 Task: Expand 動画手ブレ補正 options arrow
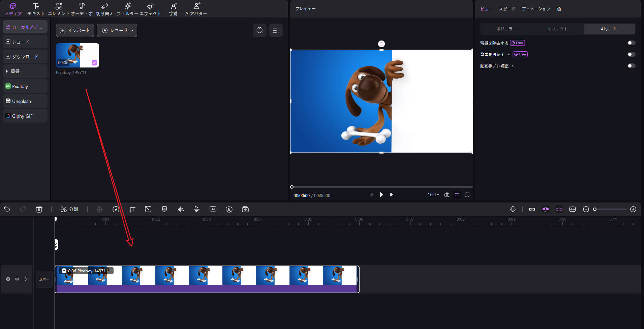(x=513, y=66)
